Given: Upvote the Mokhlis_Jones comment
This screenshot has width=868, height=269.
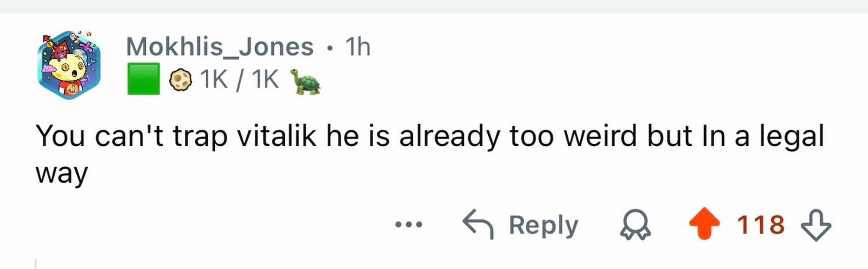Looking at the screenshot, I should [704, 224].
